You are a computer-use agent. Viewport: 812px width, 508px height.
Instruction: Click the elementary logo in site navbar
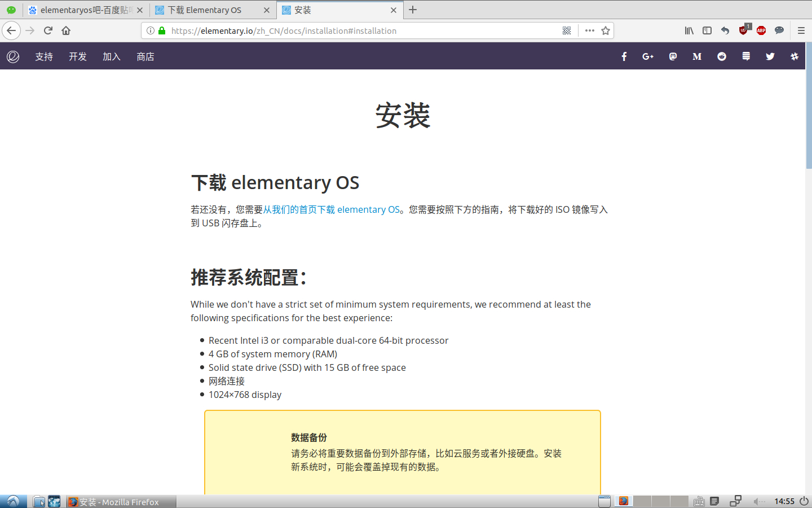(x=13, y=56)
